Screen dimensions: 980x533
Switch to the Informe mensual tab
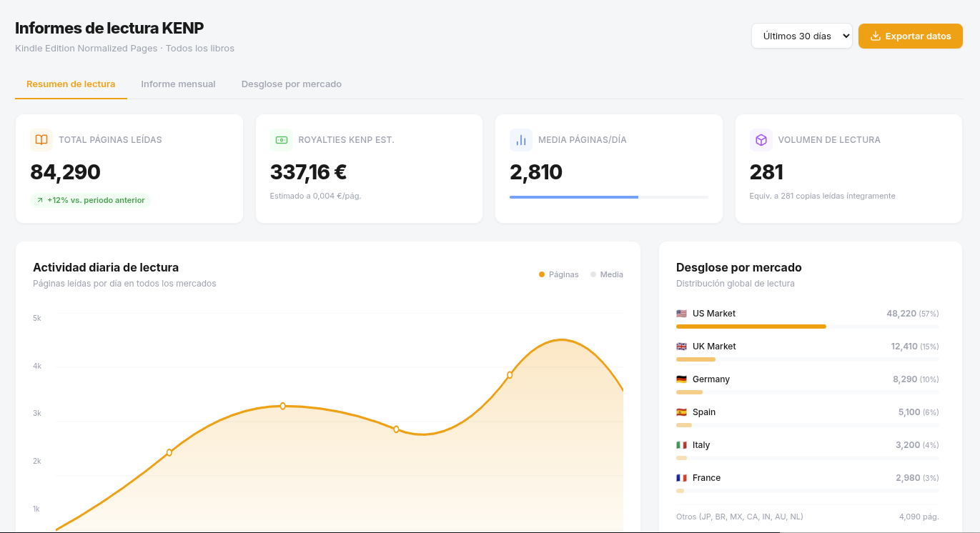178,84
